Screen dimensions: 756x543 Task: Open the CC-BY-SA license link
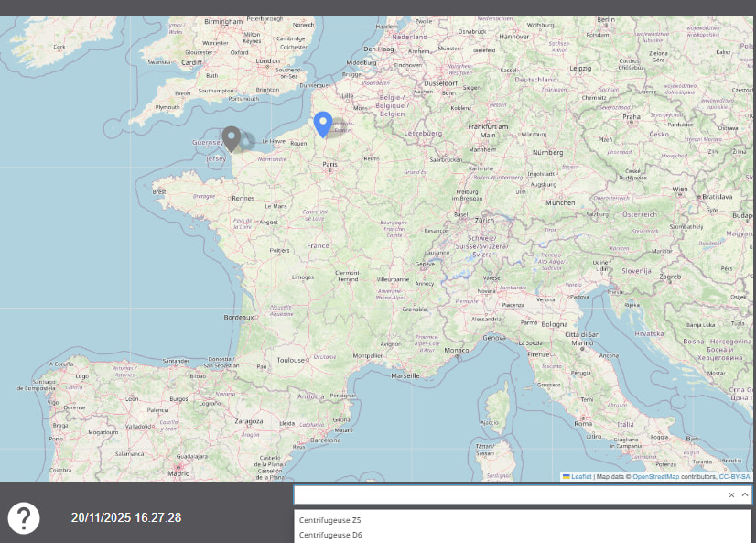point(734,476)
